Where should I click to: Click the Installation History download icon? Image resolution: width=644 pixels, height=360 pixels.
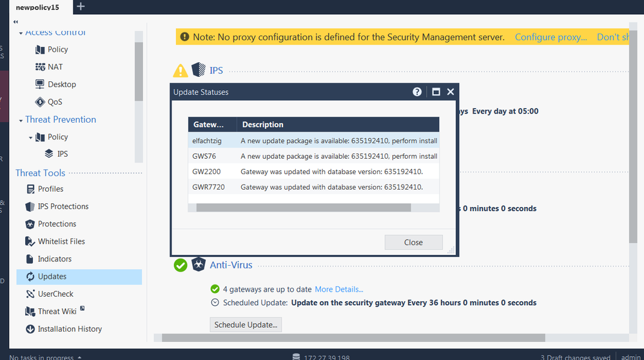click(30, 329)
